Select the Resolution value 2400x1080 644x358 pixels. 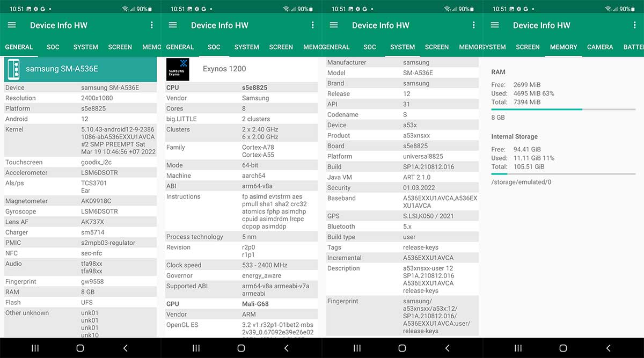pyautogui.click(x=97, y=98)
